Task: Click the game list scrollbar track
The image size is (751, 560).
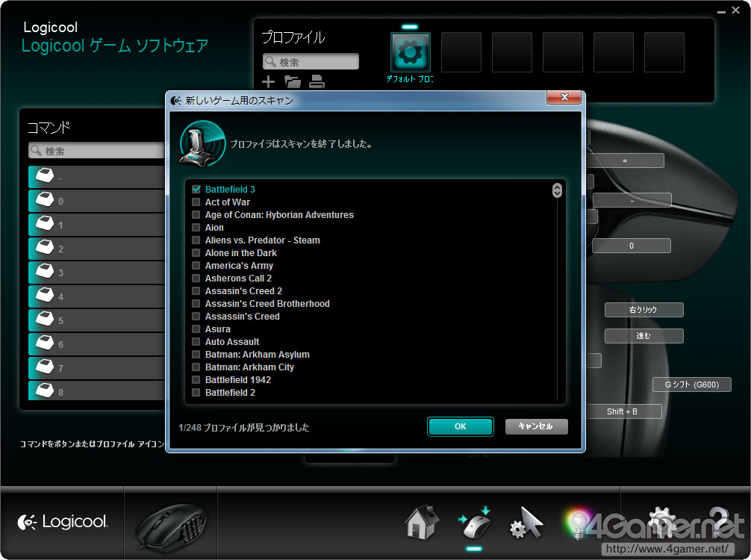Action: (x=557, y=299)
